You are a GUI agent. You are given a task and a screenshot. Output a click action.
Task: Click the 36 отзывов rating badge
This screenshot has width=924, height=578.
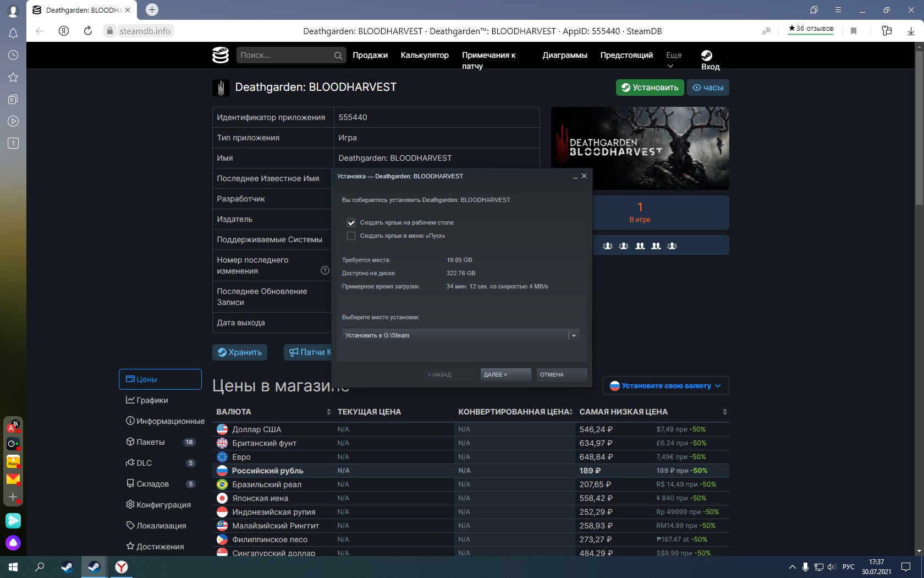click(811, 29)
